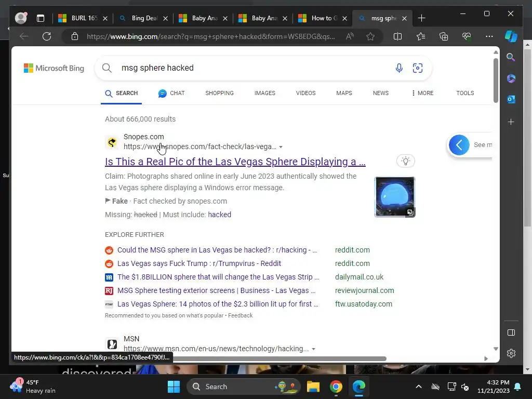Add a new app to sidebar
This screenshot has width=532, height=399.
coord(511,122)
